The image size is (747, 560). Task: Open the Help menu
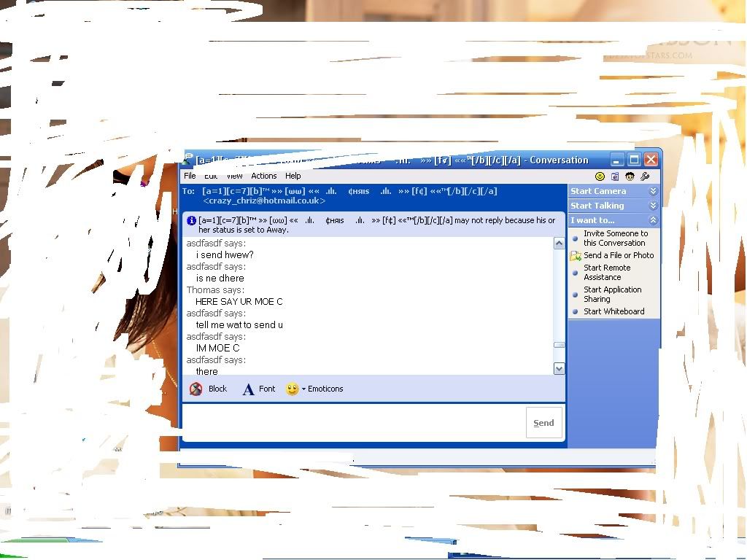click(x=293, y=176)
